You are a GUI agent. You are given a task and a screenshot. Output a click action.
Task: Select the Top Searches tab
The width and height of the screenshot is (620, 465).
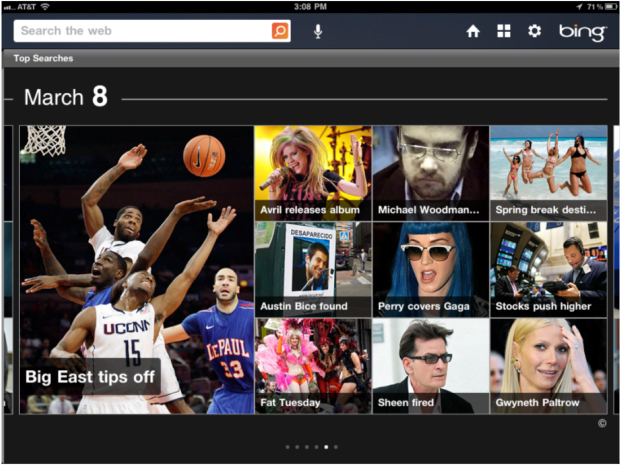42,59
